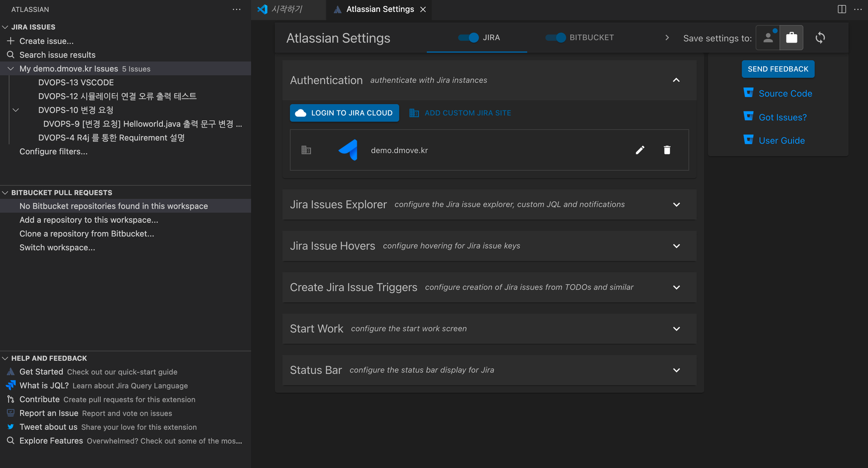868x468 pixels.
Task: Click the edit pencil icon for demo.dmove.kr site
Action: point(640,150)
